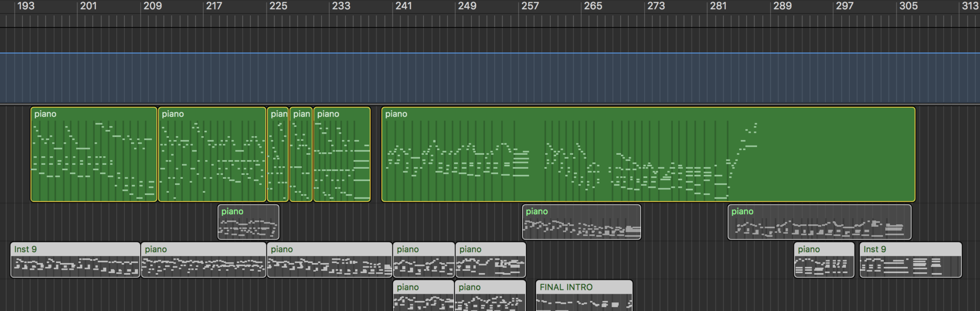980x311 pixels.
Task: Click bar 305 in the ruler
Action: (x=908, y=6)
